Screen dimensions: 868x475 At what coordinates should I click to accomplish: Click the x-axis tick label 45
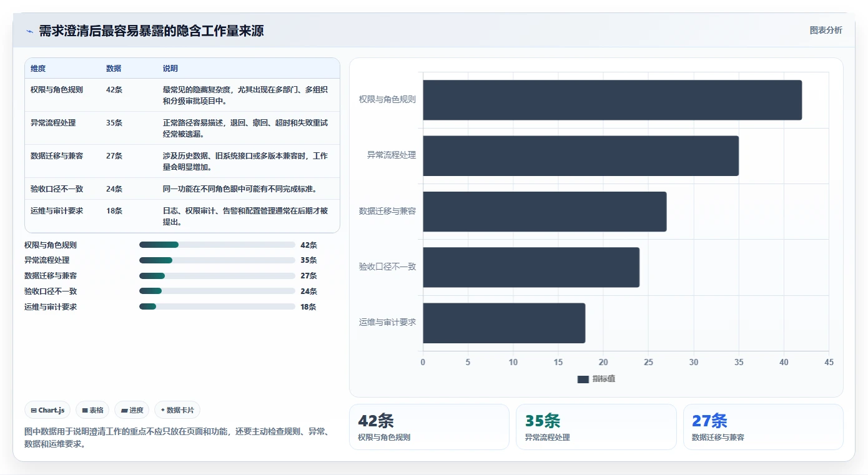coord(829,362)
